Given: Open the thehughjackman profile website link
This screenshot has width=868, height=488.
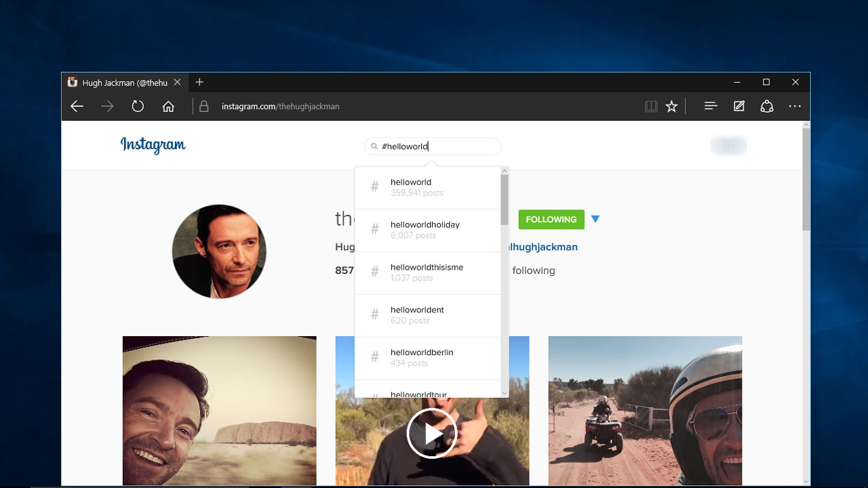Looking at the screenshot, I should 542,247.
